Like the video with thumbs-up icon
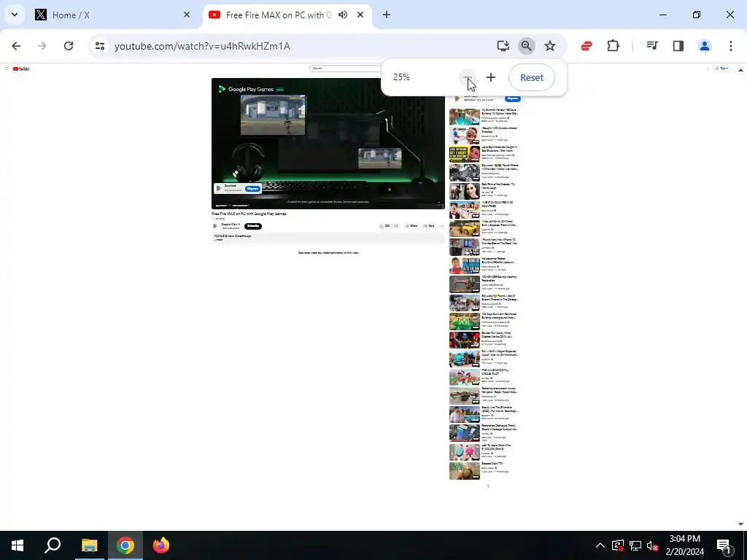This screenshot has width=747, height=560. coord(384,226)
